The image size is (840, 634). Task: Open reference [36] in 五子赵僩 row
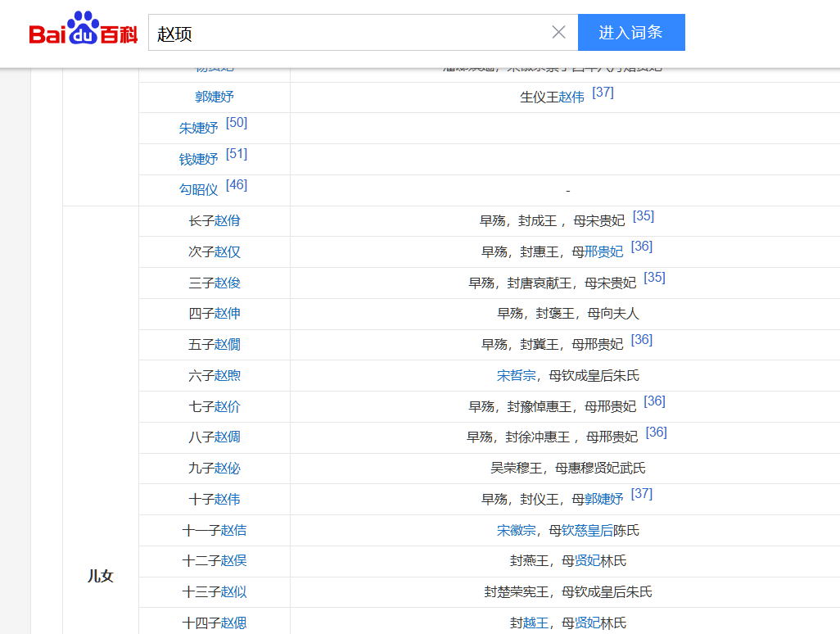pyautogui.click(x=642, y=340)
